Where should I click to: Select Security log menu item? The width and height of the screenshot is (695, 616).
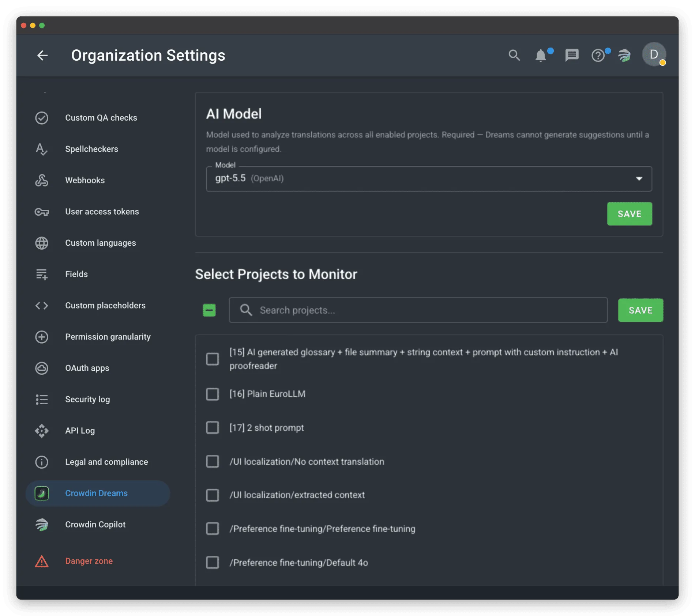[x=87, y=399]
